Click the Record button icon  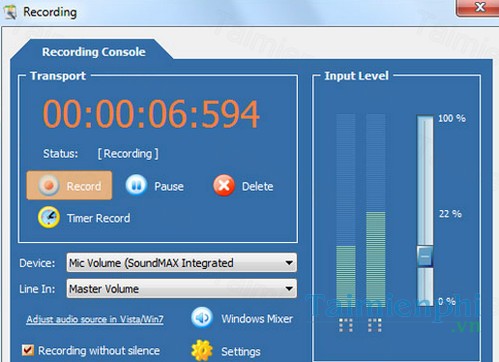pos(49,185)
